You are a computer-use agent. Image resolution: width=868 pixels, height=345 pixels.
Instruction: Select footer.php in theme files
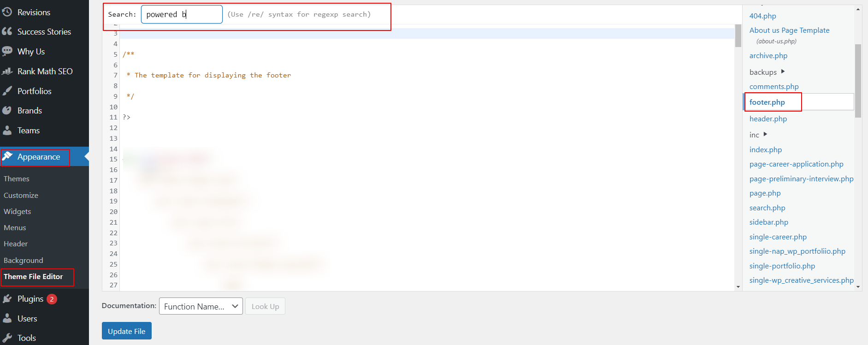click(x=767, y=102)
